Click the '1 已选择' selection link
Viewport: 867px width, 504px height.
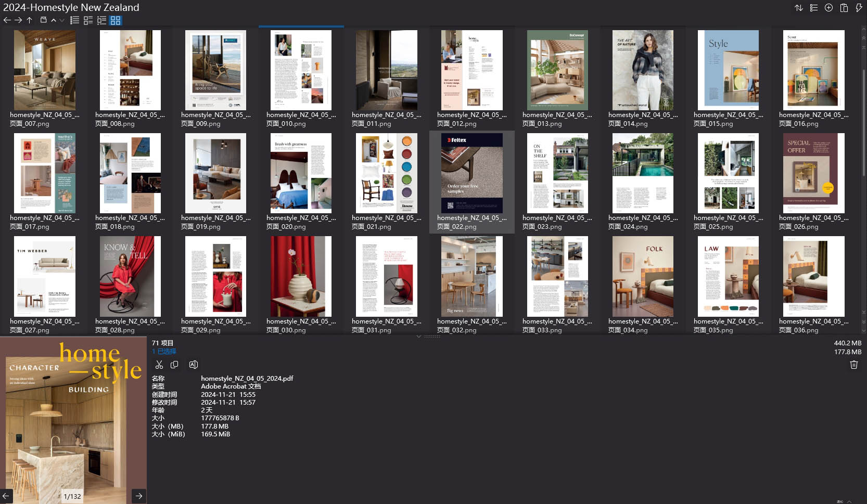coord(164,352)
